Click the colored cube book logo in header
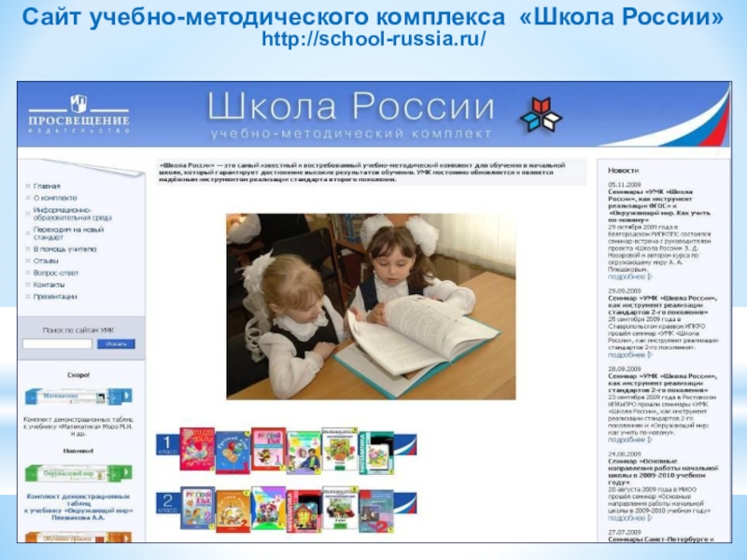This screenshot has height=560, width=747. [541, 114]
